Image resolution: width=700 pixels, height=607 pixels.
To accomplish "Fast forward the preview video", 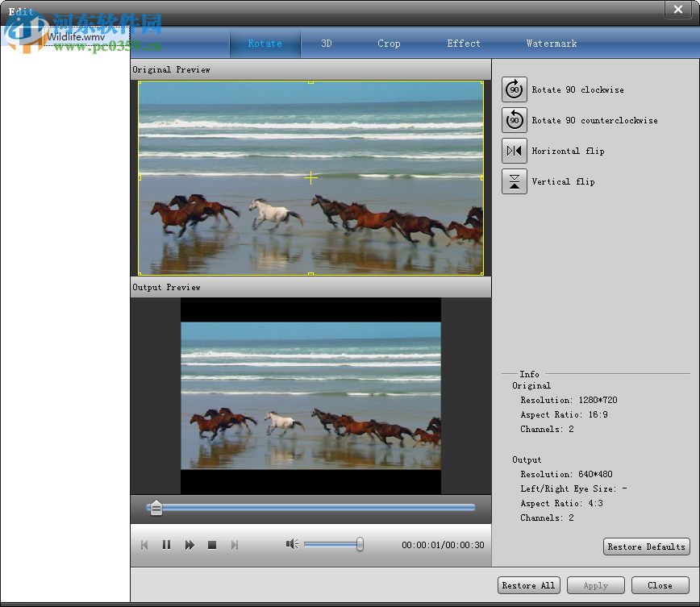I will pyautogui.click(x=190, y=545).
